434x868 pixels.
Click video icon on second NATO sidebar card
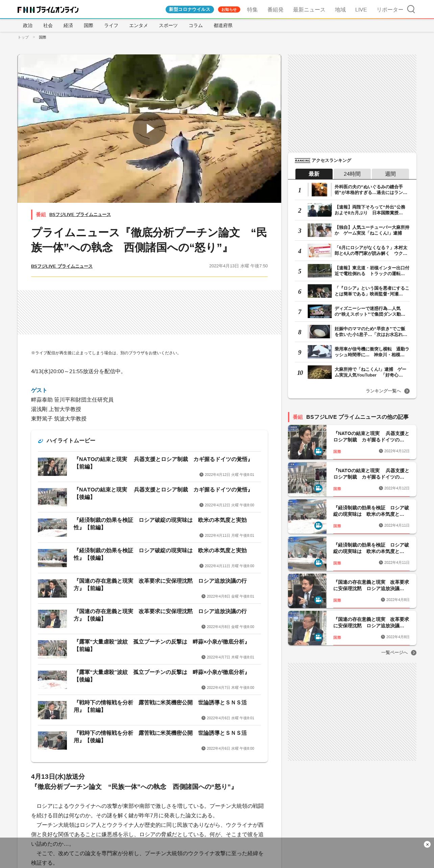(318, 488)
